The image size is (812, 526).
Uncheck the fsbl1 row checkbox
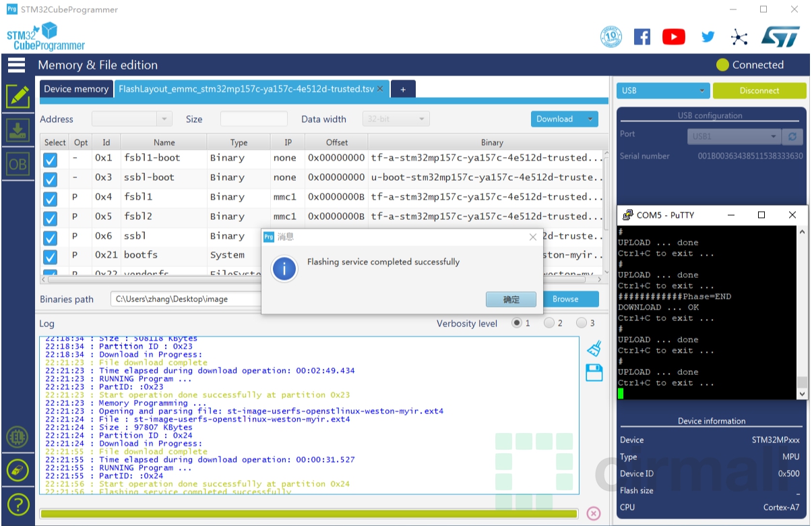click(50, 199)
